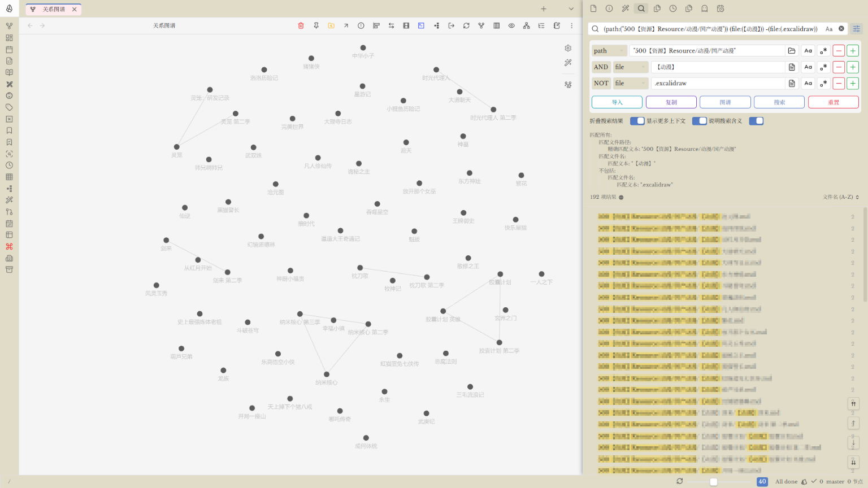Screen dimensions: 868x488
Task: Switch to search tab in right panel
Action: click(x=641, y=8)
